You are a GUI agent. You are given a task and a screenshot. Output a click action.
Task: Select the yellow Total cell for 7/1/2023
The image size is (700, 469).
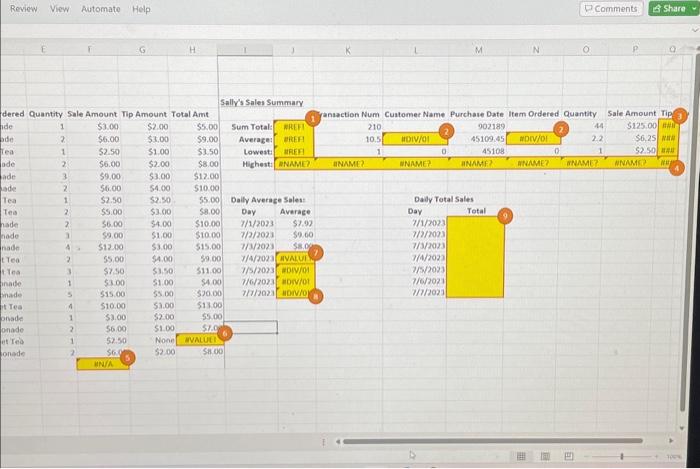click(475, 222)
